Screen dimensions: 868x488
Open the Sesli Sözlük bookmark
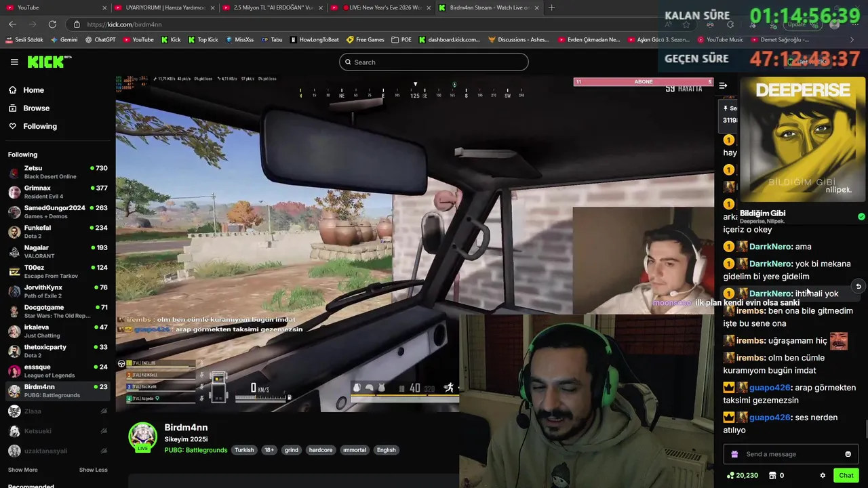tap(24, 39)
